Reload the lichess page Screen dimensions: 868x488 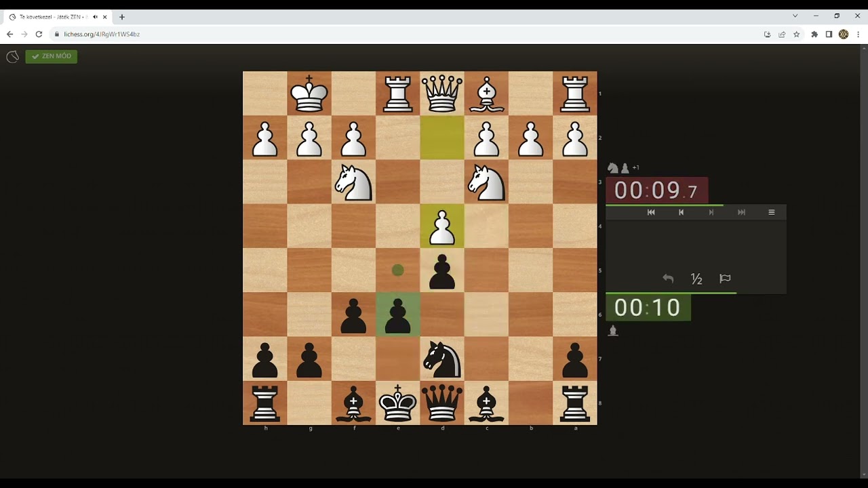point(39,34)
